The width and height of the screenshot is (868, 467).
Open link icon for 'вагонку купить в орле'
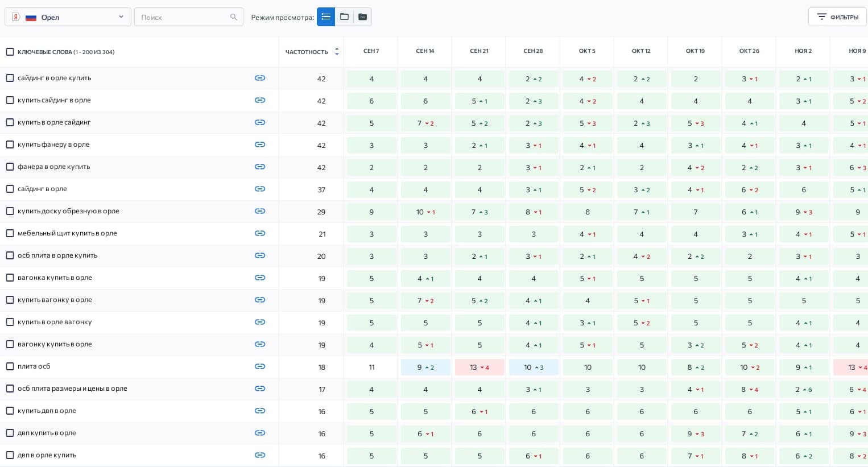click(x=260, y=344)
